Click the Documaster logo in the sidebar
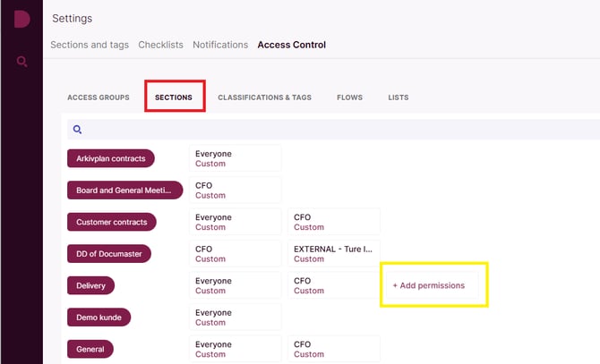Viewport: 600px width, 364px height. point(21,19)
